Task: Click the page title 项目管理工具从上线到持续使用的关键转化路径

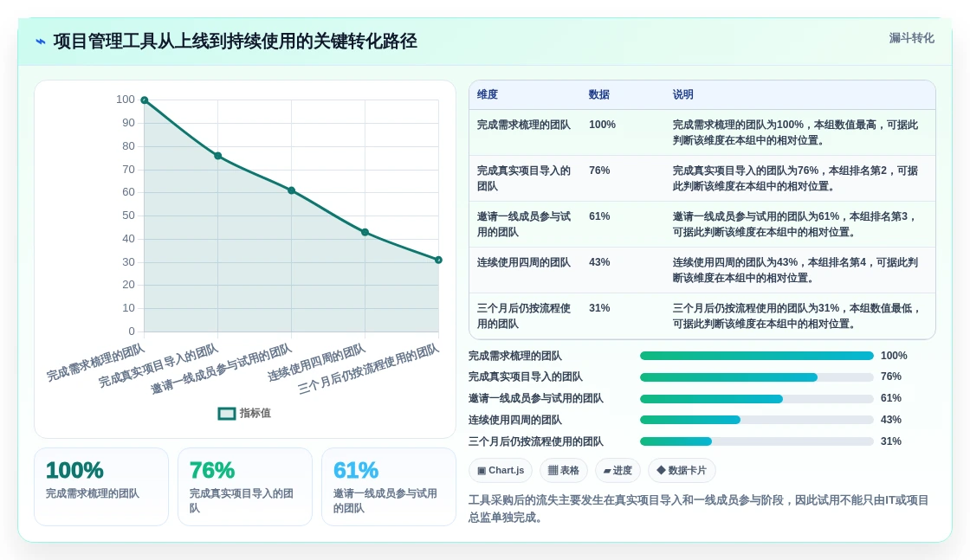Action: point(235,42)
